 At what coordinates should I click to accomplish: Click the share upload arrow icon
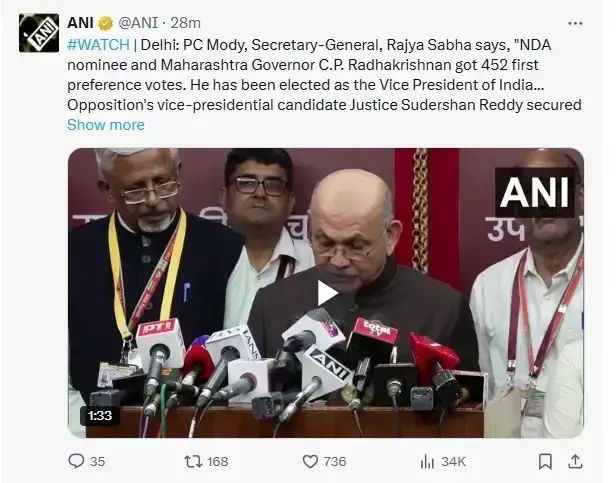pyautogui.click(x=576, y=461)
